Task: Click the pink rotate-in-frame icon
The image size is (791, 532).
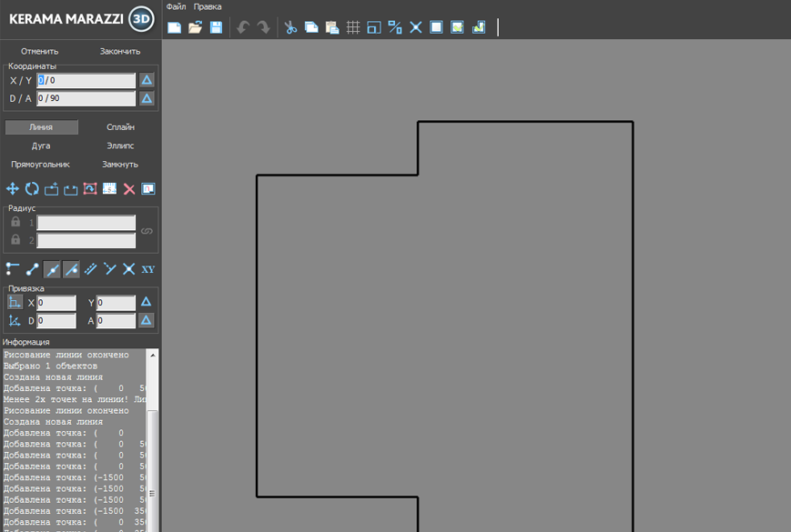Action: (x=90, y=189)
